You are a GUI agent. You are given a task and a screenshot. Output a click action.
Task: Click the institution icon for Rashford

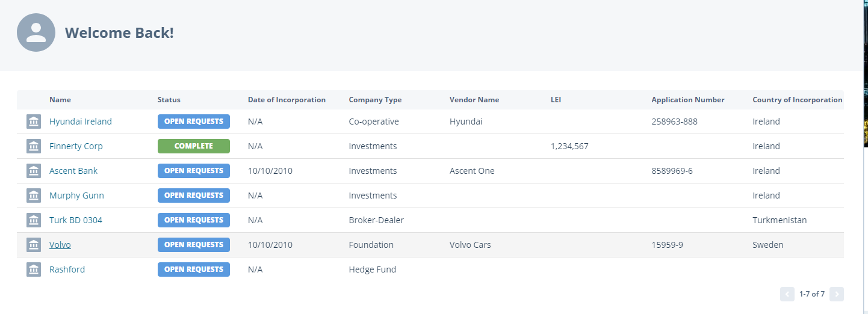pyautogui.click(x=34, y=269)
